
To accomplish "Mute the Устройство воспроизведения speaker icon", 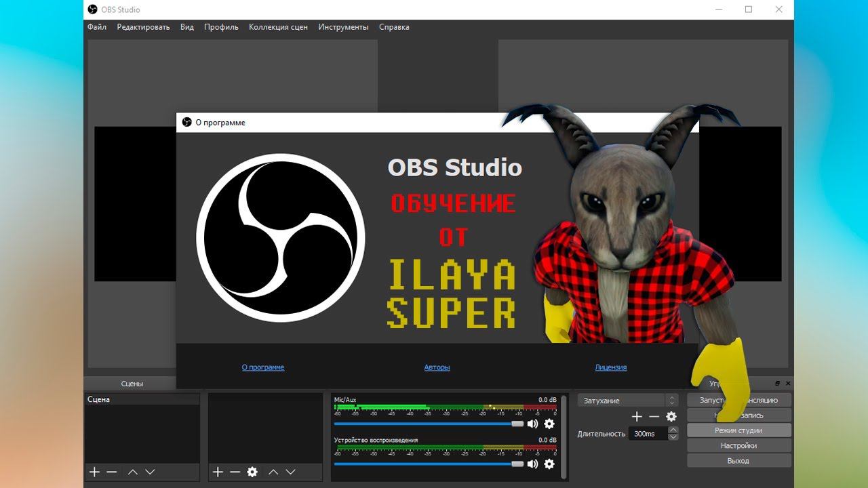I will pyautogui.click(x=533, y=464).
